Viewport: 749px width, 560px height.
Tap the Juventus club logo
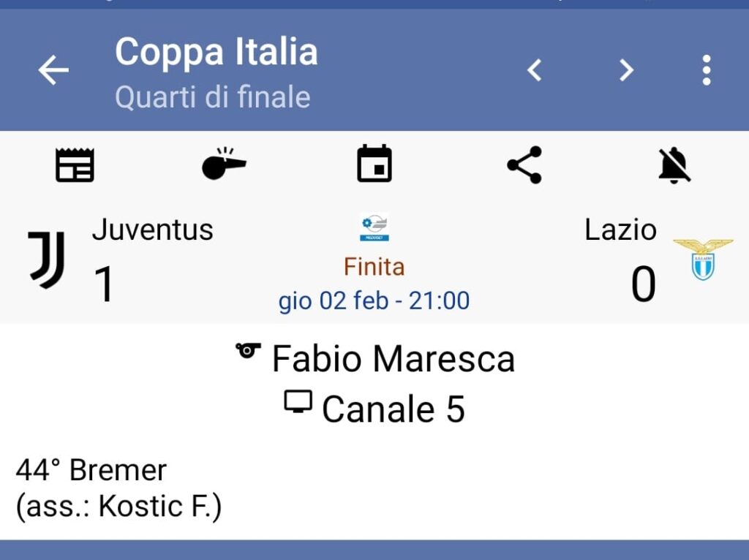tap(47, 260)
